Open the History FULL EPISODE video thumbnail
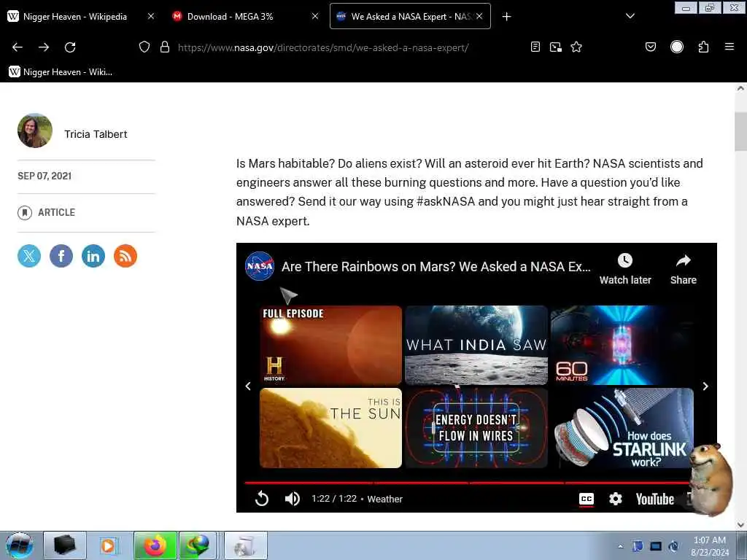This screenshot has height=560, width=747. 330,345
